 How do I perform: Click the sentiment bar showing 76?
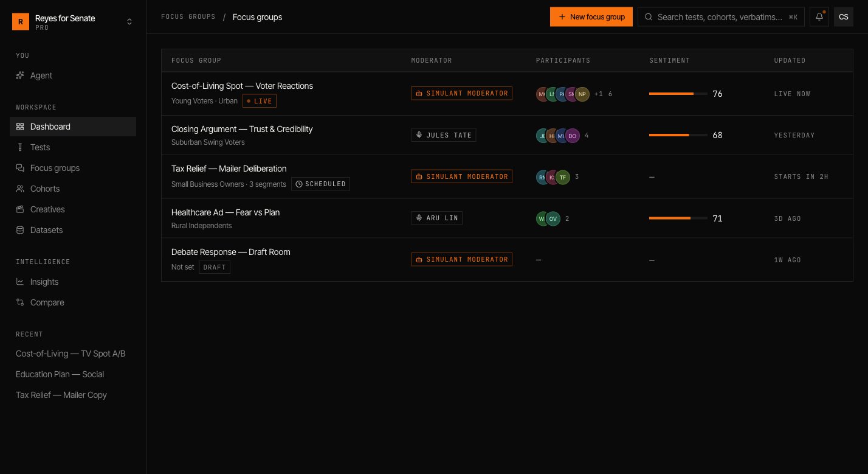[x=678, y=94]
